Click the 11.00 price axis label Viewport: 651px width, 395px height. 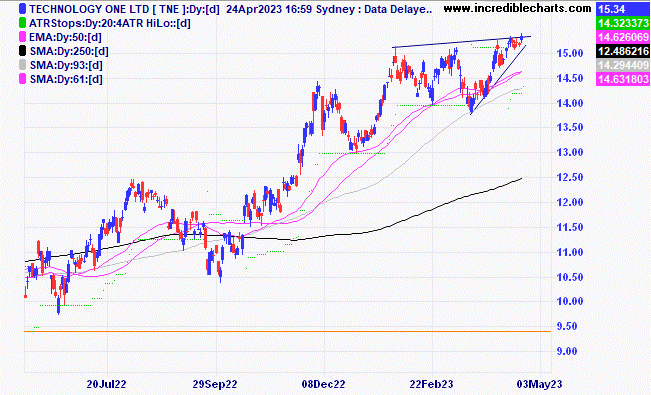coord(570,252)
